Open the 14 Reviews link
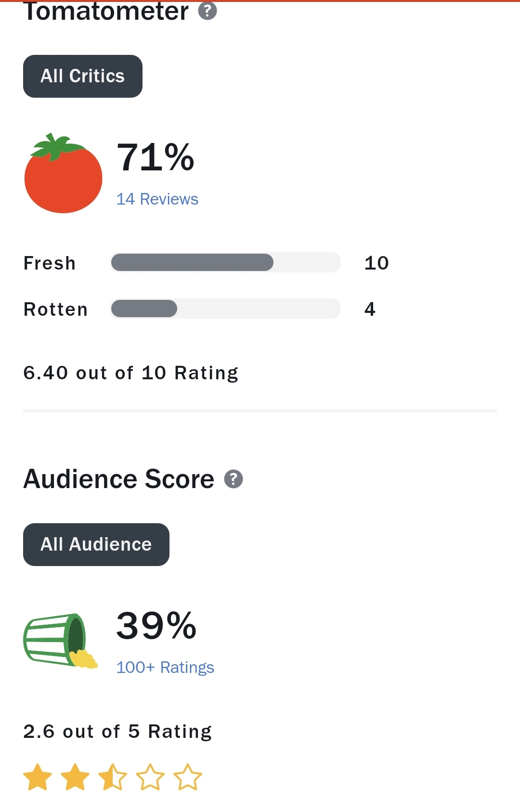520x812 pixels. 157,199
